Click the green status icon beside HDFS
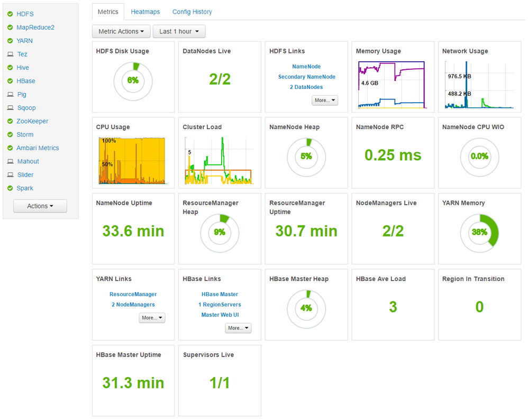 tap(10, 14)
